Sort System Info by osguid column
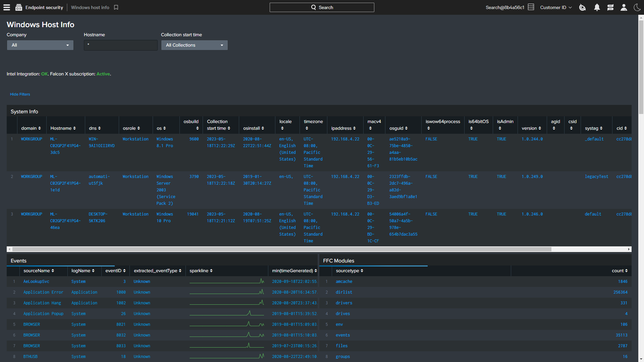 click(x=398, y=128)
